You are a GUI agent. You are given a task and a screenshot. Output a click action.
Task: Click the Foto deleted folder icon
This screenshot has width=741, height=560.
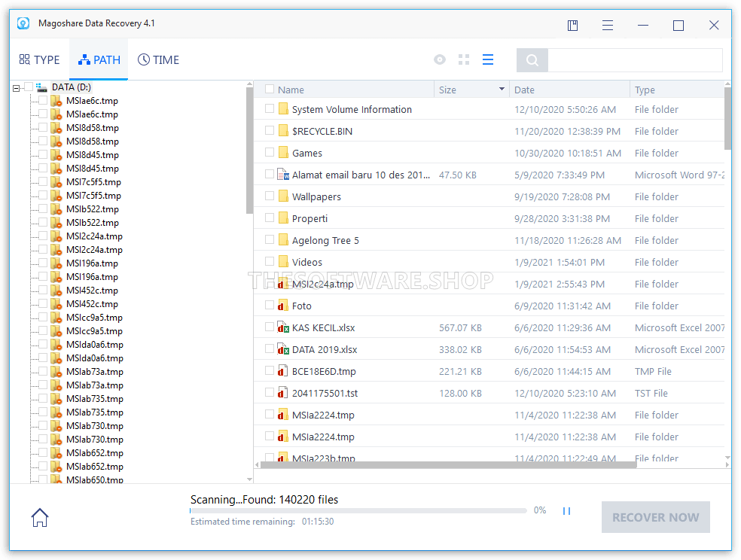coord(283,306)
